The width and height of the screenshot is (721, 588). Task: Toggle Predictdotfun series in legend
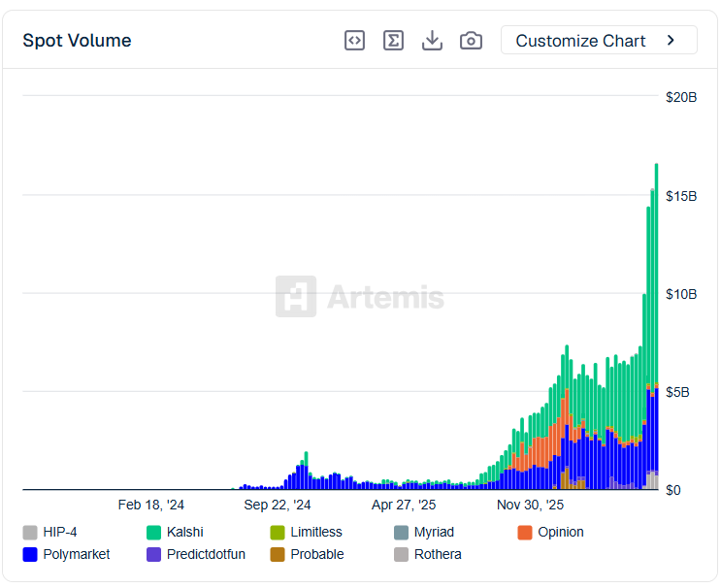(196, 554)
